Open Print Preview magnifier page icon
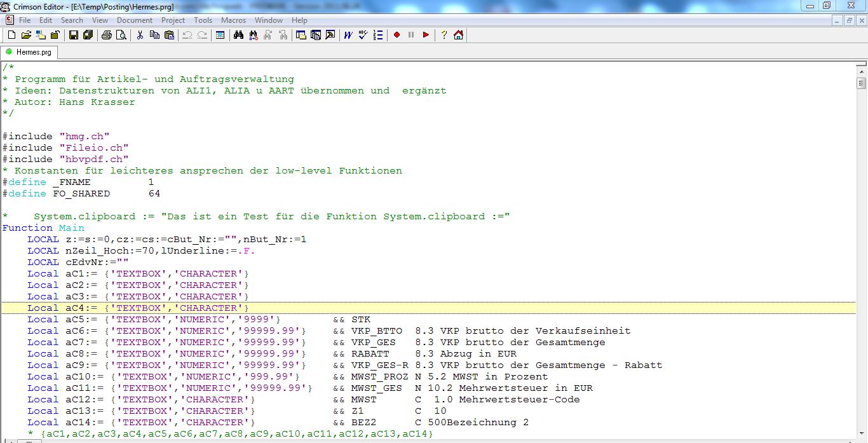The width and height of the screenshot is (868, 443). coord(121,35)
